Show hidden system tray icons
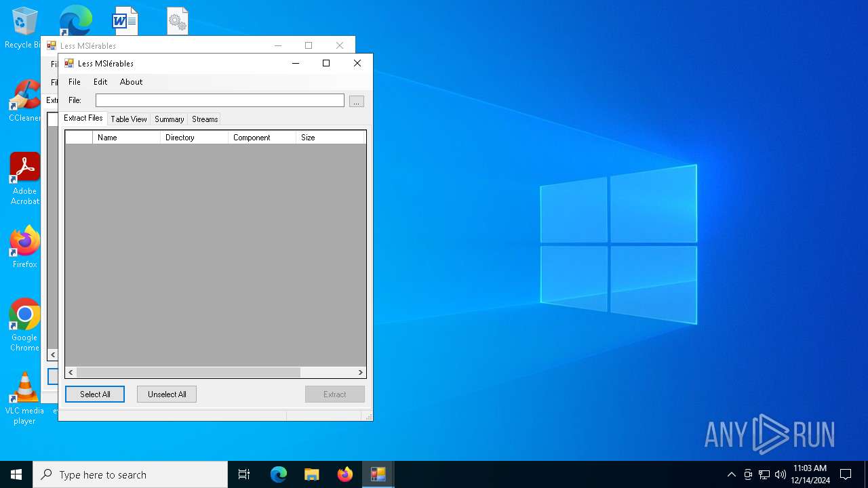868x488 pixels. point(731,474)
